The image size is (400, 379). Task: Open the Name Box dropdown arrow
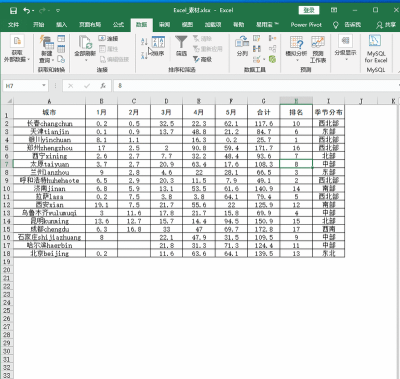click(44, 86)
